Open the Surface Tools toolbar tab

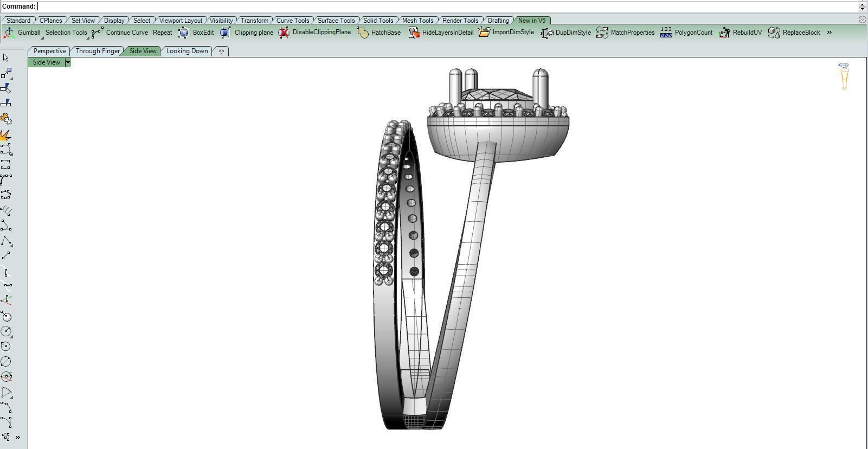(x=336, y=21)
